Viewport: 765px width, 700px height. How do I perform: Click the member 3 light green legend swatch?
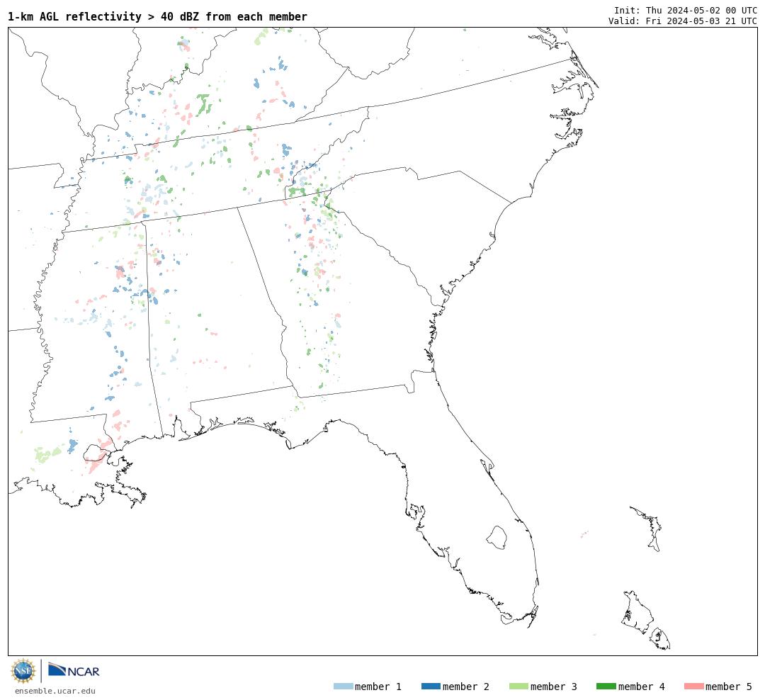coord(518,687)
